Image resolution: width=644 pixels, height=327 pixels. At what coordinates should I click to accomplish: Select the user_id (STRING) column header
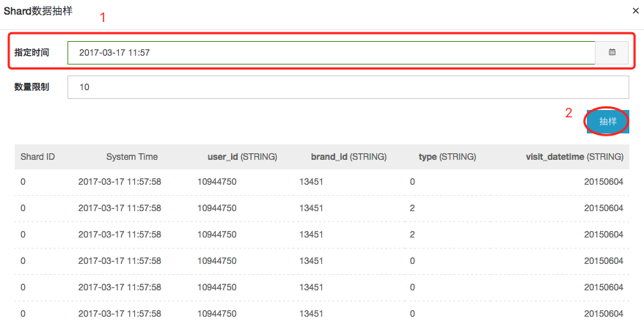click(x=242, y=157)
